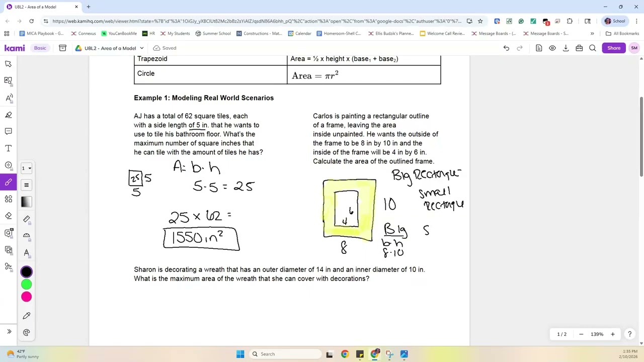The image size is (644, 362).
Task: Open the Summer School bookmark
Action: 213,34
